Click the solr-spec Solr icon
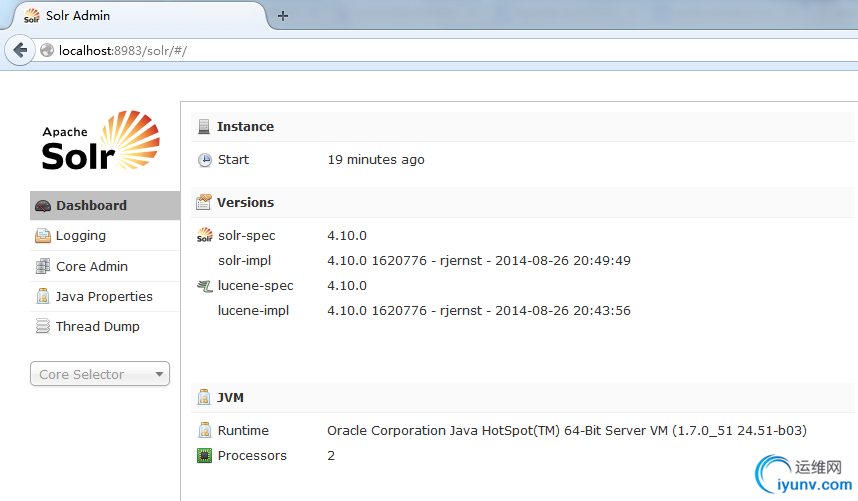 (x=205, y=235)
